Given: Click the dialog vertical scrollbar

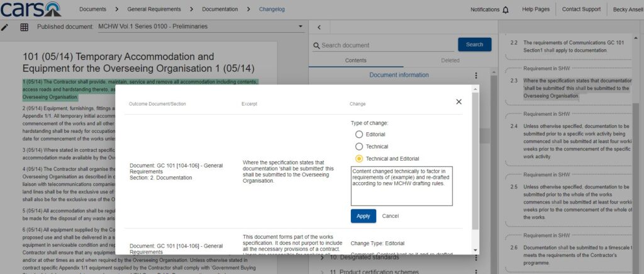Looking at the screenshot, I should click(x=475, y=157).
